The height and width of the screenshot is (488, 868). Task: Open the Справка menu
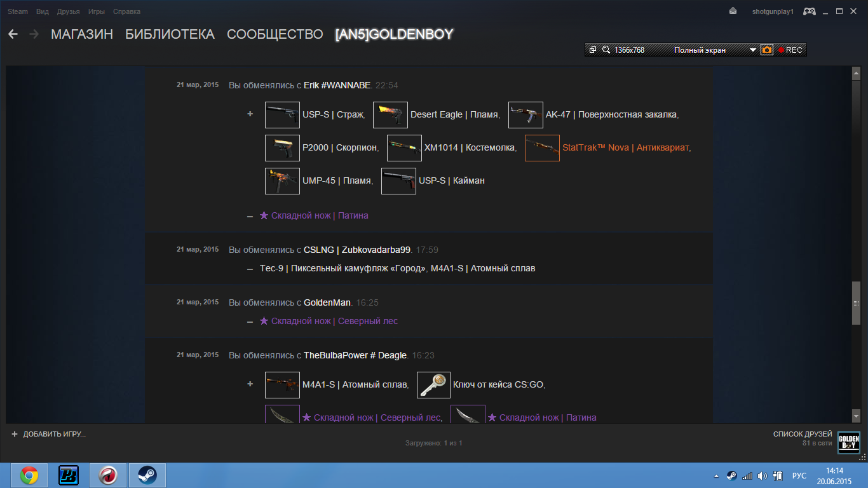[126, 11]
